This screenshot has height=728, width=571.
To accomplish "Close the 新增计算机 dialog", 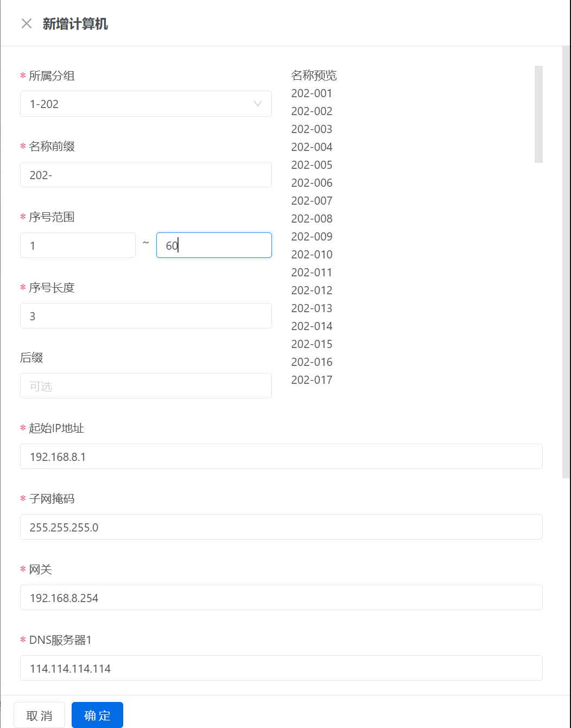I will [x=26, y=23].
